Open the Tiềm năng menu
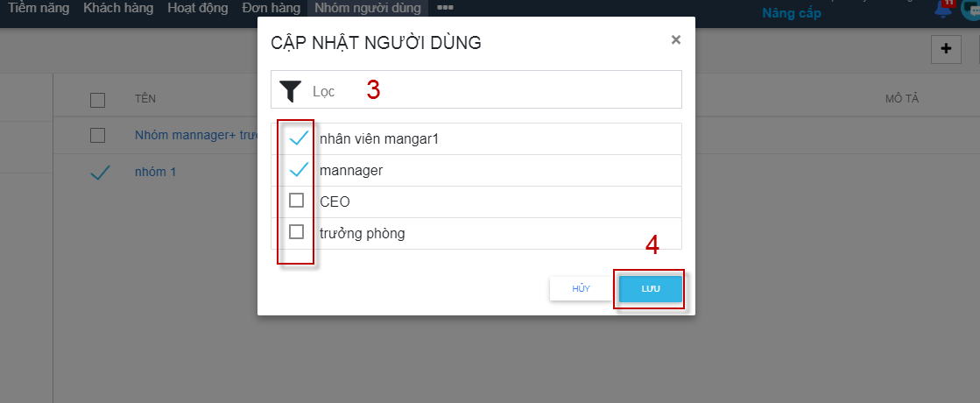Screen dimensions: 980x403 39,9
